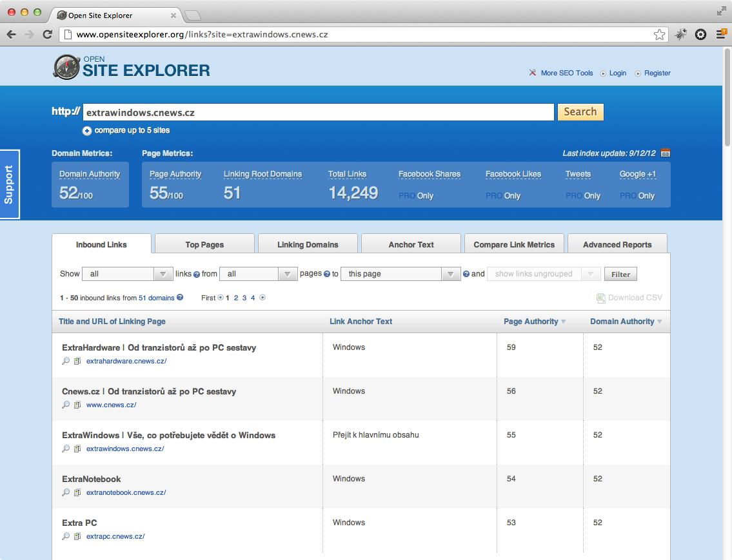Open the Anchor Text tab
Image resolution: width=732 pixels, height=560 pixels.
point(411,245)
